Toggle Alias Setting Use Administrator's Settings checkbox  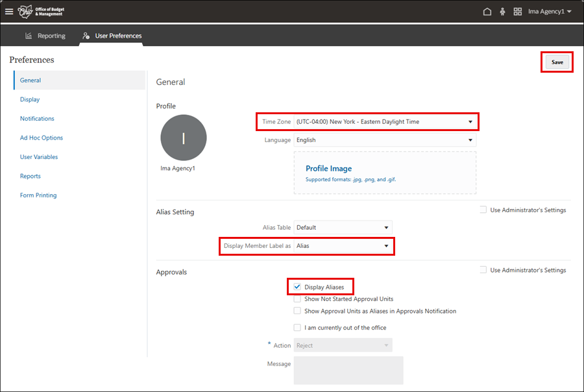click(483, 210)
